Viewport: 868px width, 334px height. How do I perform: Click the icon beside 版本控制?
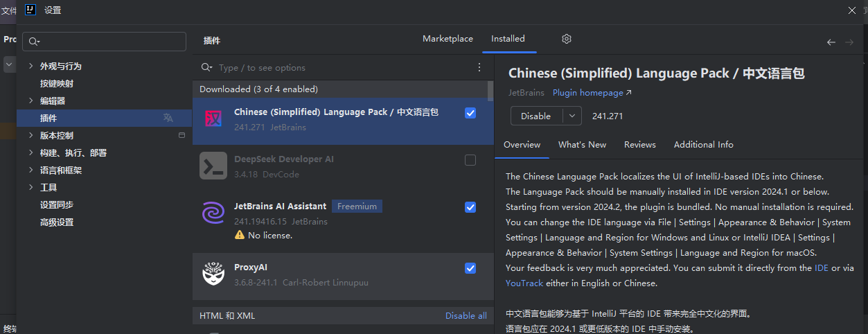click(x=182, y=135)
